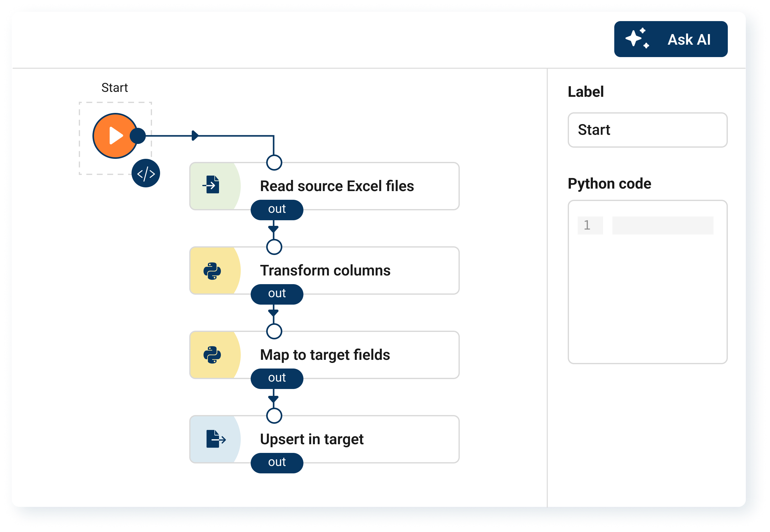Click the out port under Transform columns
Image resolution: width=770 pixels, height=532 pixels.
point(277,294)
